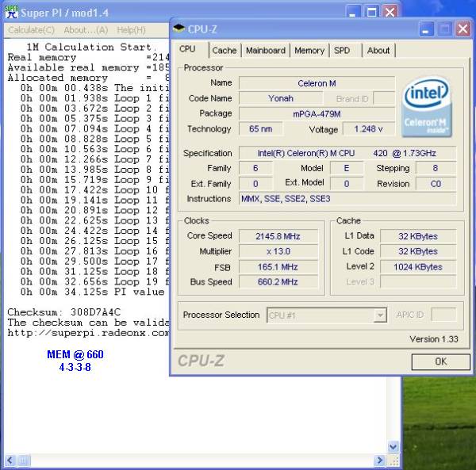This screenshot has height=470, width=476.
Task: Click the Family value 6
Action: (255, 168)
